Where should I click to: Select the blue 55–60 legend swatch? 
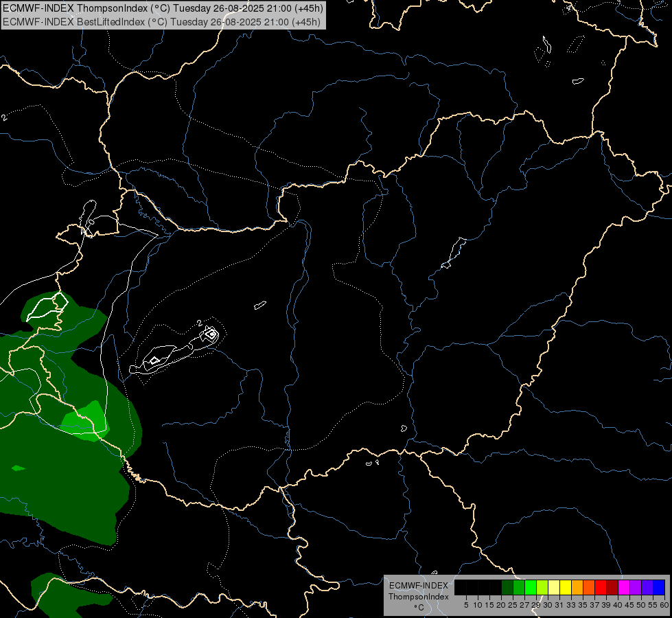(x=659, y=588)
